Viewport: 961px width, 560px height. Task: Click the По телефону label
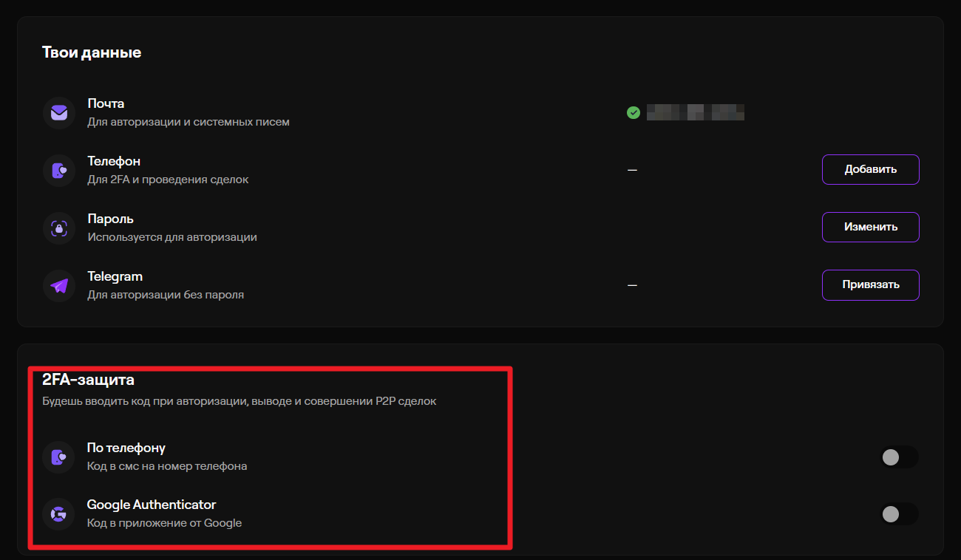[126, 448]
